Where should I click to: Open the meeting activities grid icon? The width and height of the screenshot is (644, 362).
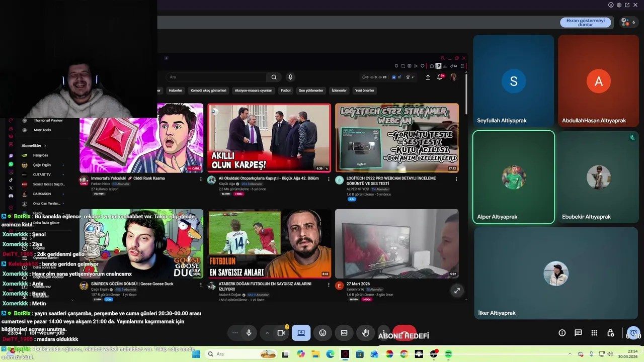tap(594, 333)
